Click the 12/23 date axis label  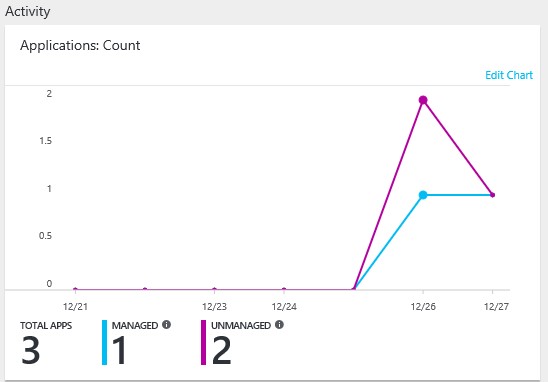pos(214,307)
